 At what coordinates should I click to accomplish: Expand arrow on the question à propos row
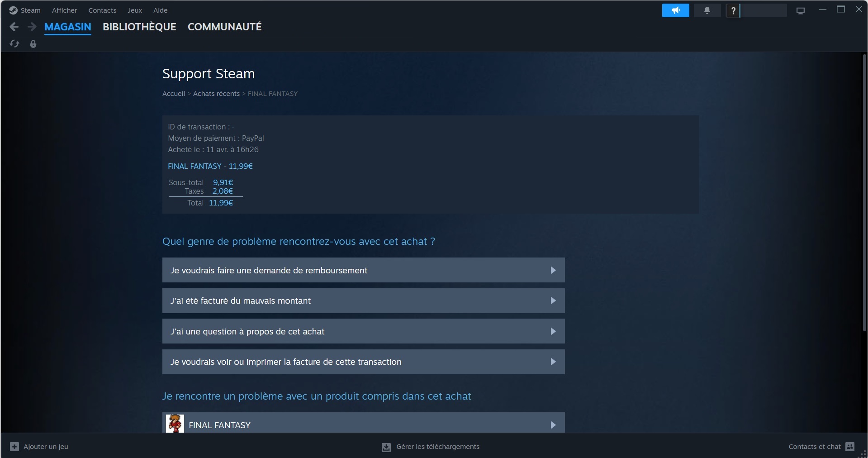553,331
